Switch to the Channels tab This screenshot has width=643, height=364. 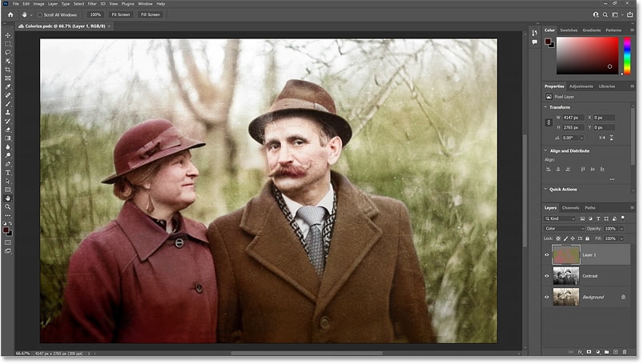570,208
